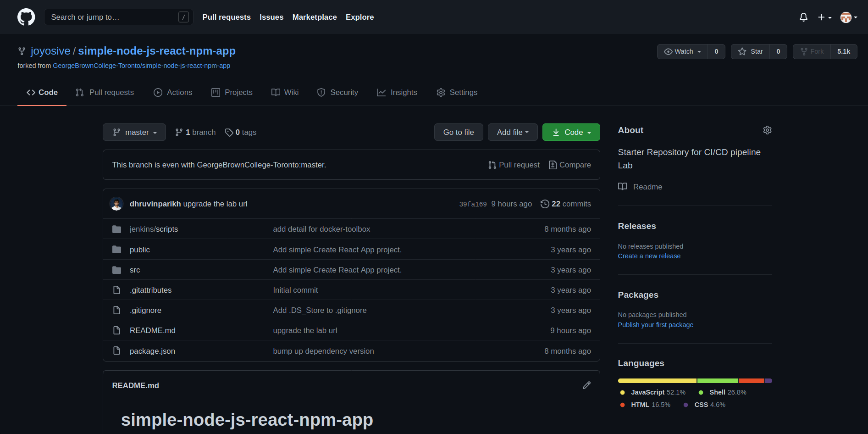Click the JavaScript 52.1% language label
Viewport: 868px width, 434px height.
click(652, 392)
